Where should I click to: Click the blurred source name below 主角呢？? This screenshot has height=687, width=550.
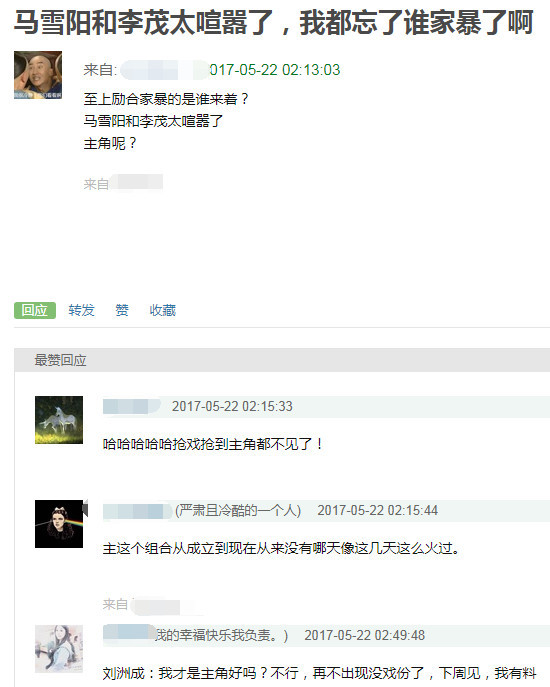pyautogui.click(x=136, y=182)
